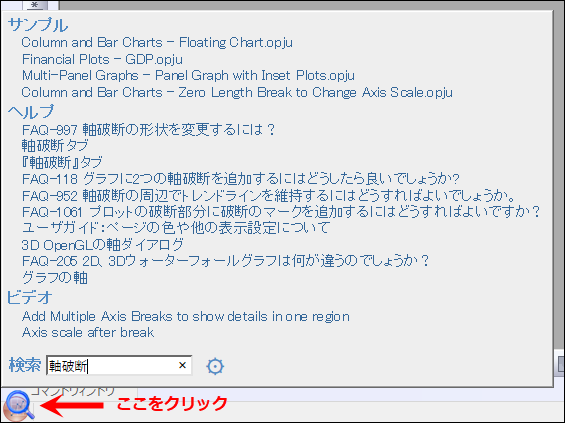Open Financial Plots GDP.opju sample

[102, 59]
